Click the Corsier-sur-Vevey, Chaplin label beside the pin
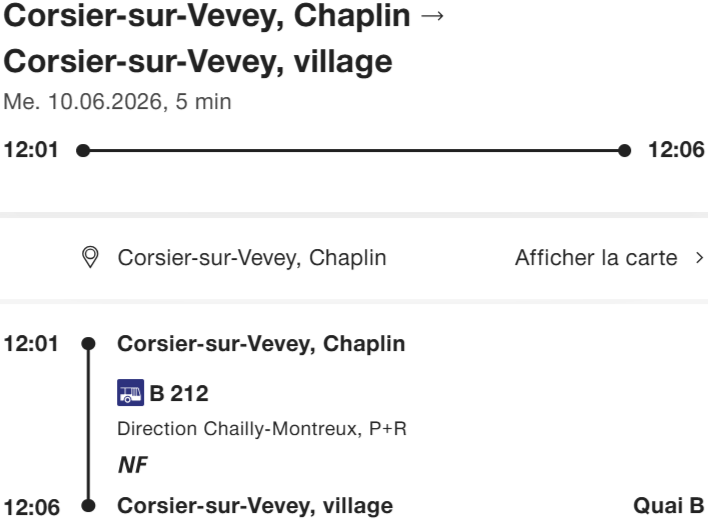The height and width of the screenshot is (521, 708). 251,258
